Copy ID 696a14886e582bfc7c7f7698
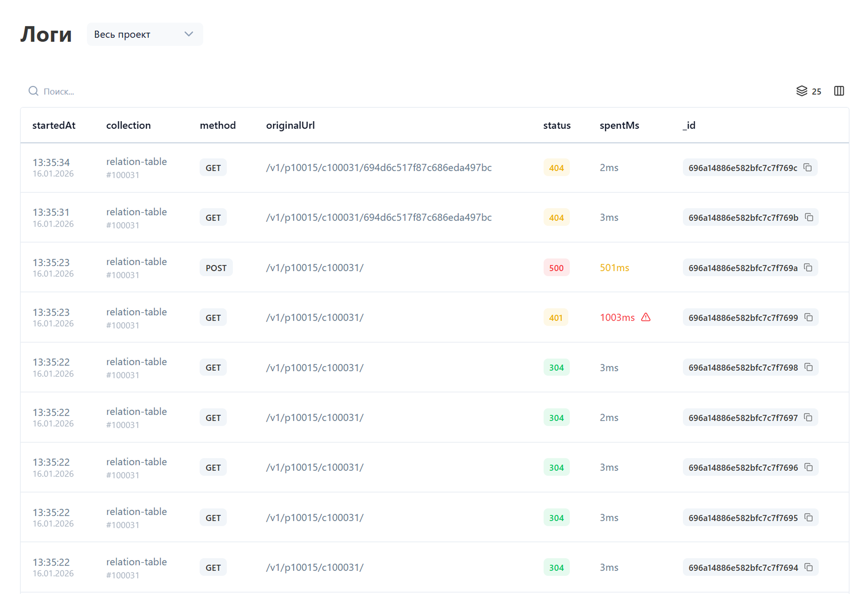The height and width of the screenshot is (594, 868). click(809, 367)
